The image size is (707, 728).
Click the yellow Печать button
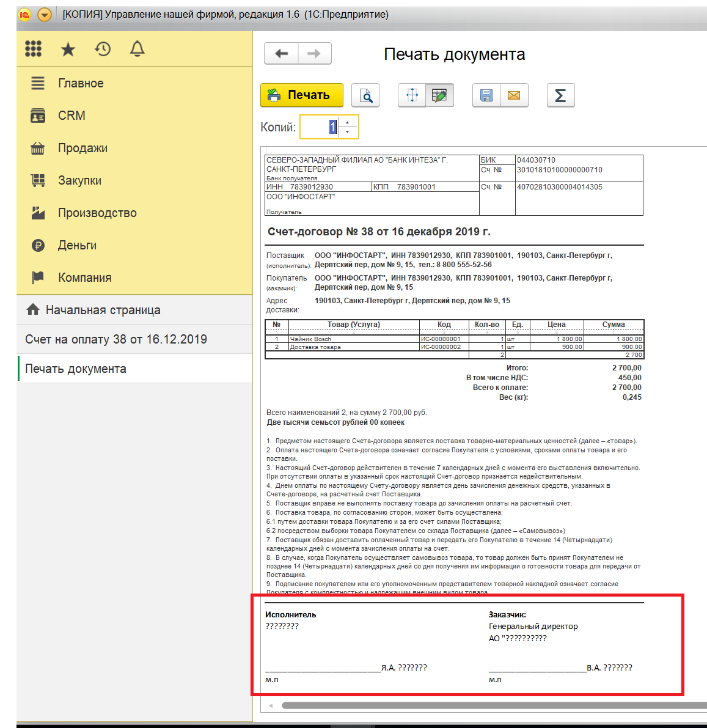pos(302,95)
